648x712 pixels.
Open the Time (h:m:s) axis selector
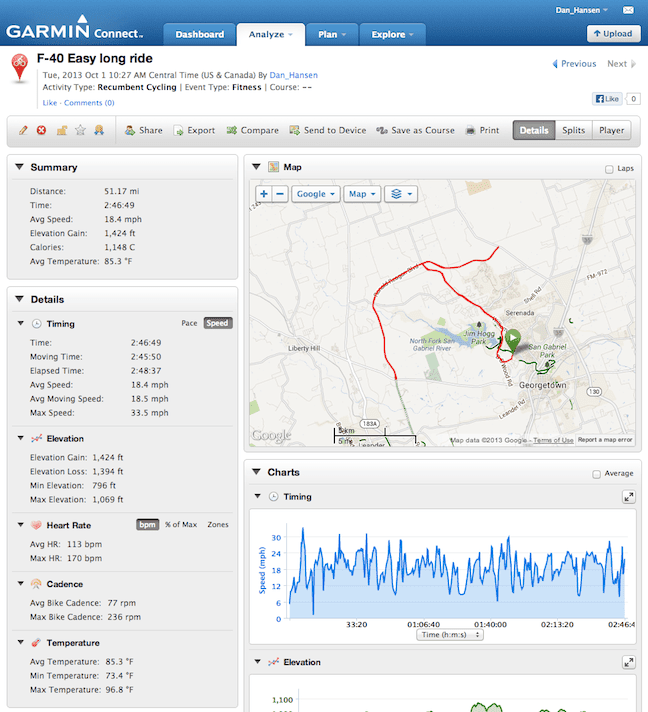[449, 634]
